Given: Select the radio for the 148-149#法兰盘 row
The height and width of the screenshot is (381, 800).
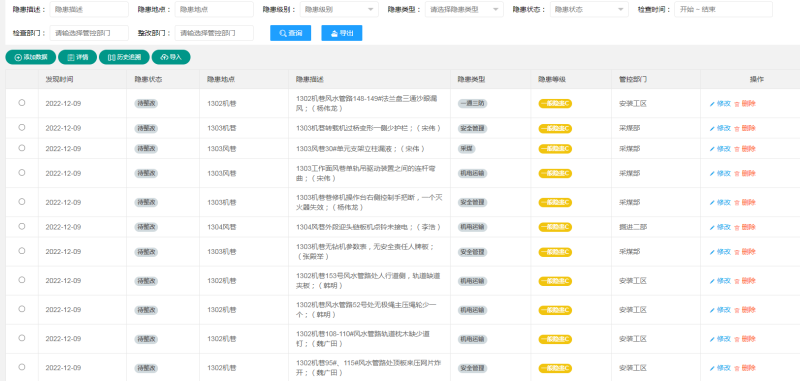Looking at the screenshot, I should (22, 103).
